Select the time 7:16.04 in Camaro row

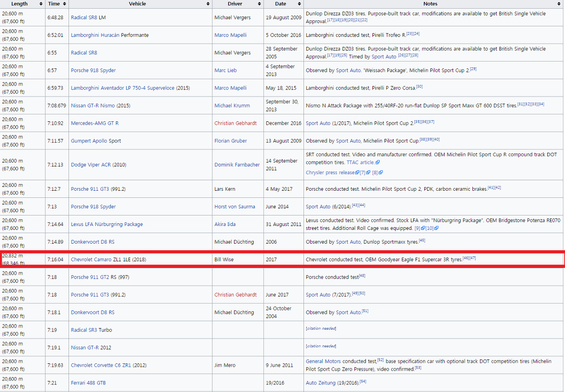(x=55, y=260)
